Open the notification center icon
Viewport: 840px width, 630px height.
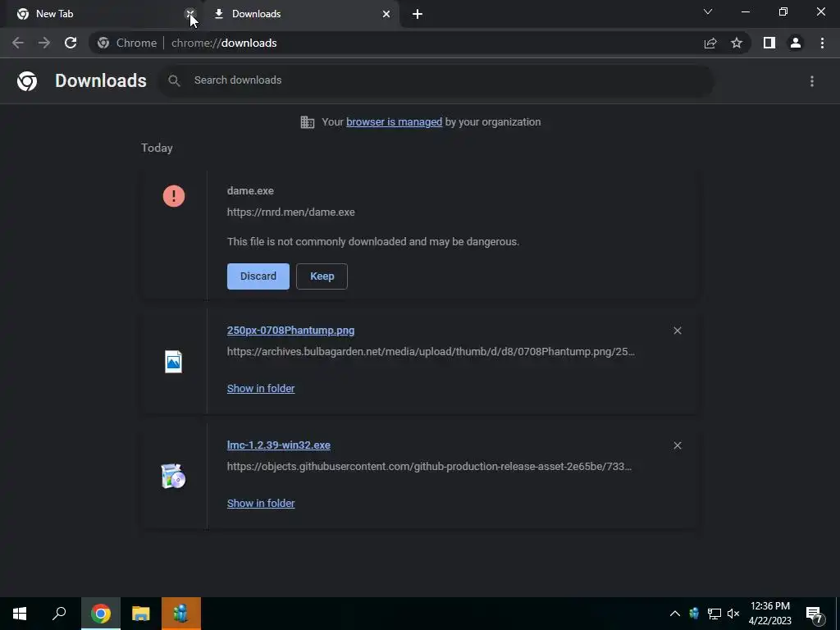(815, 614)
